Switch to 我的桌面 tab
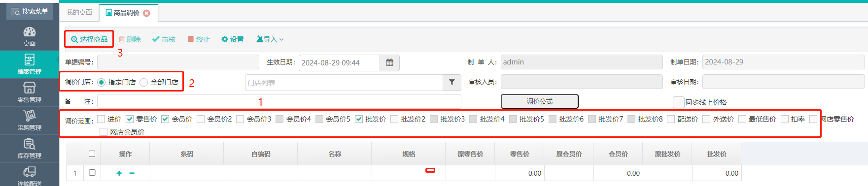The height and width of the screenshot is (186, 868). [x=79, y=12]
